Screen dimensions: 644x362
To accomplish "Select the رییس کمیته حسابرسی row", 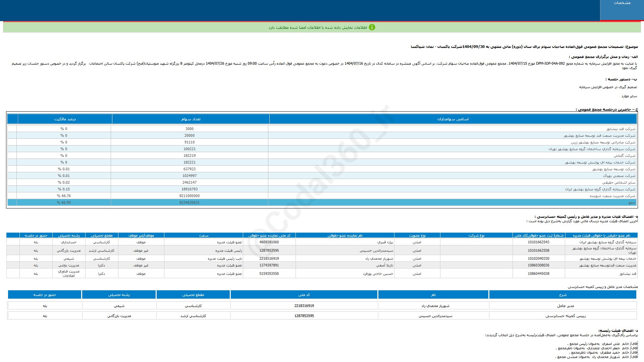I will (x=566, y=316).
